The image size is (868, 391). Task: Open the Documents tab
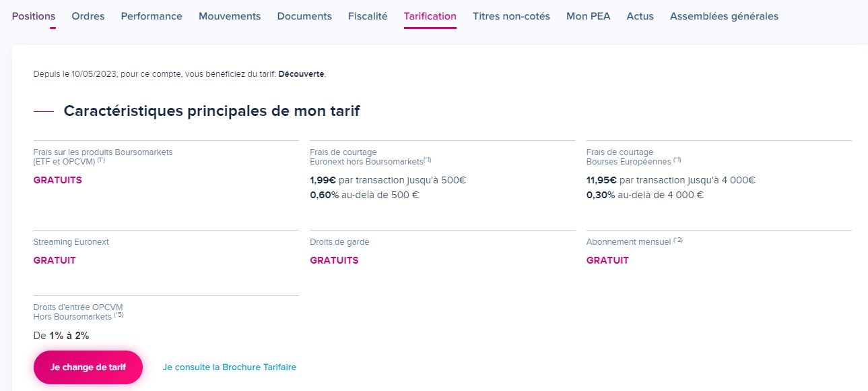[x=304, y=16]
